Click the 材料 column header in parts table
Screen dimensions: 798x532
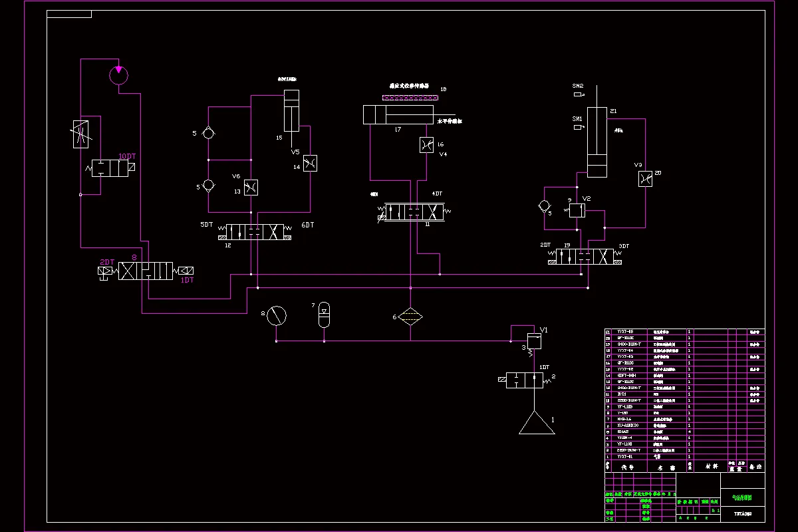(x=712, y=467)
